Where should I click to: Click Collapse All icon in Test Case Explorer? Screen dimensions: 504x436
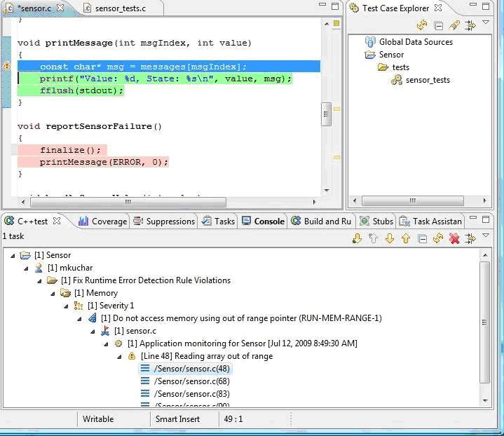click(x=438, y=25)
